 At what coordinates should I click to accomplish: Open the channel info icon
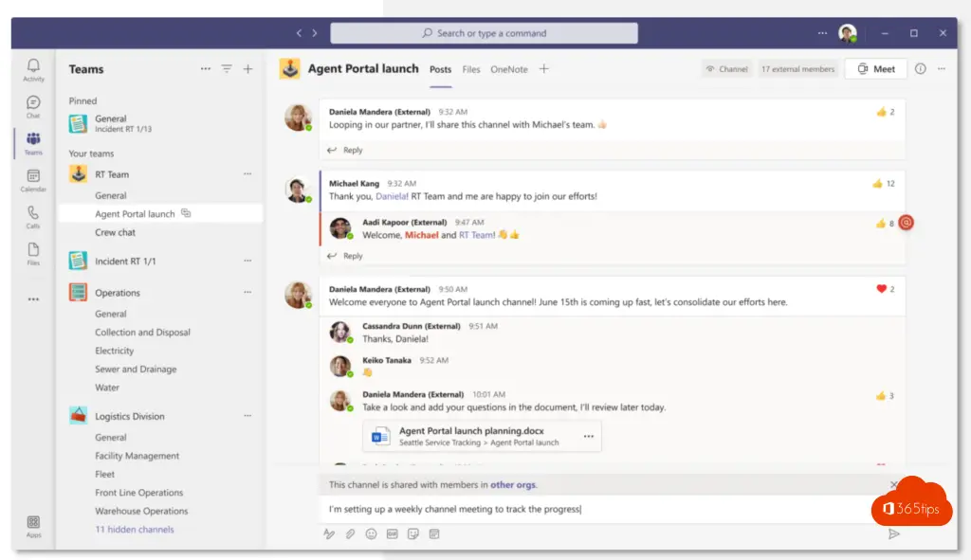[921, 68]
